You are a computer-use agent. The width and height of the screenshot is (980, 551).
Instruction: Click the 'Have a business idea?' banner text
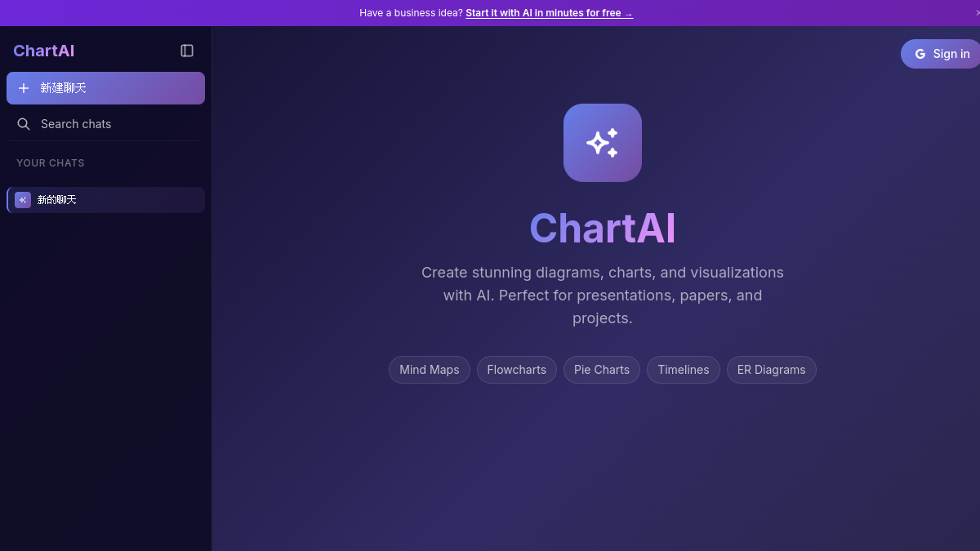[x=411, y=13]
